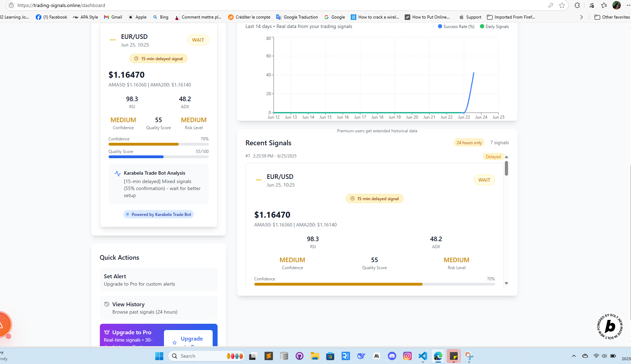Viewport: 631px width, 364px height.
Task: Click the clock icon next to View History
Action: [x=107, y=304]
